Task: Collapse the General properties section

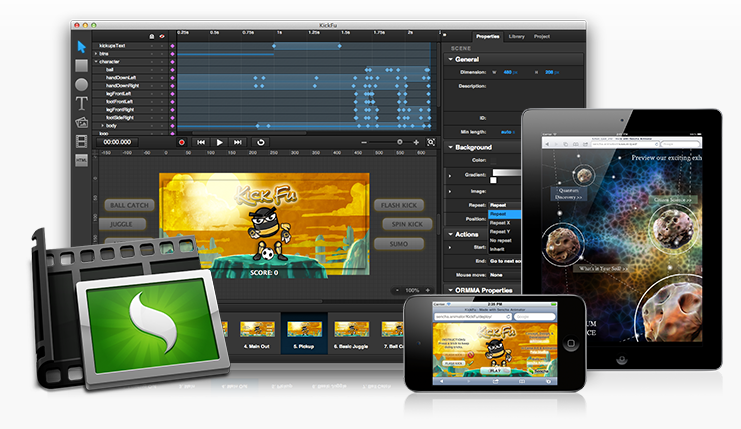Action: 450,59
